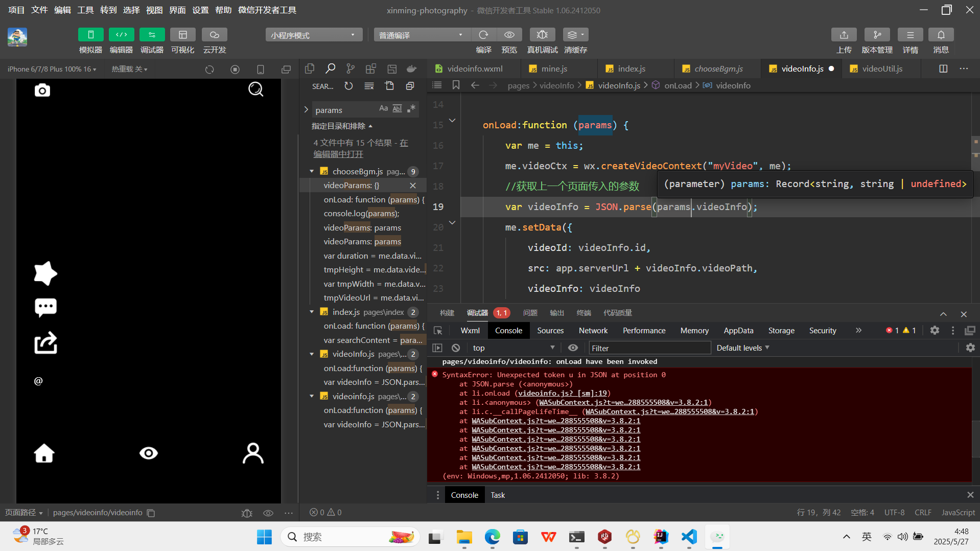Open devtools settings gear
This screenshot has width=980, height=551.
pos(935,331)
